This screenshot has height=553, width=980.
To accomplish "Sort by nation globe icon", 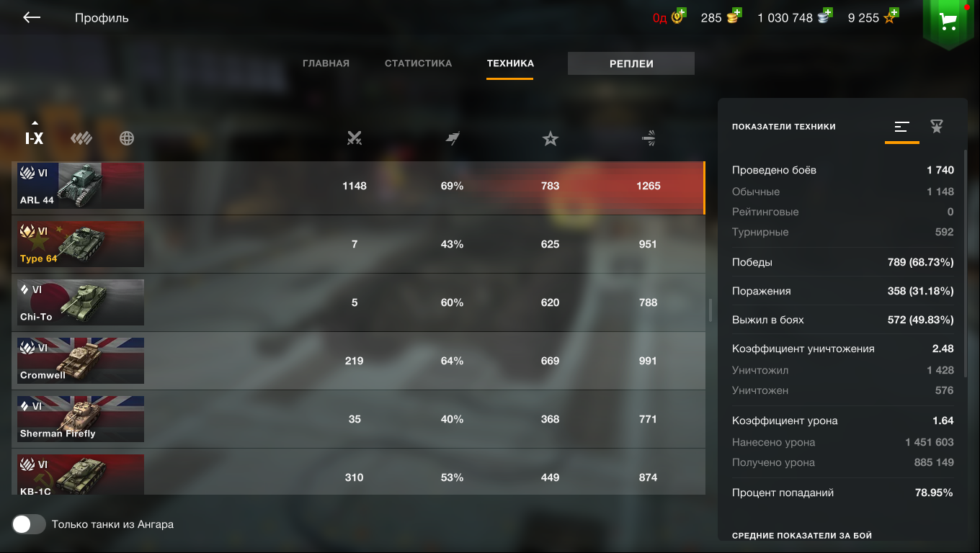I will 127,138.
